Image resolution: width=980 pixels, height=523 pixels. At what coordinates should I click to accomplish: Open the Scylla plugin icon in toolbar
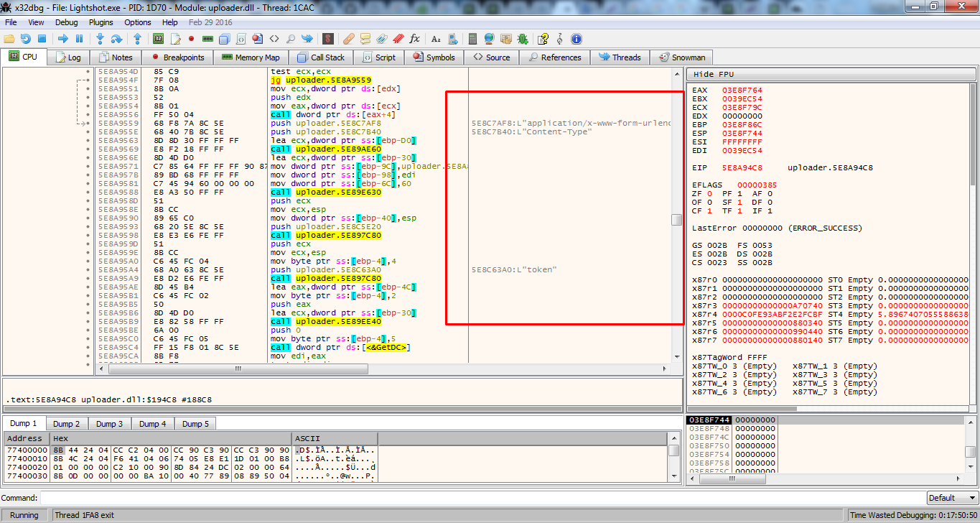[328, 39]
